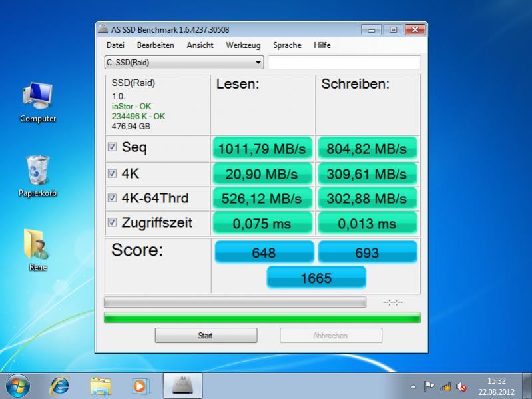
Task: Select the Rene user folder icon
Action: tap(38, 250)
